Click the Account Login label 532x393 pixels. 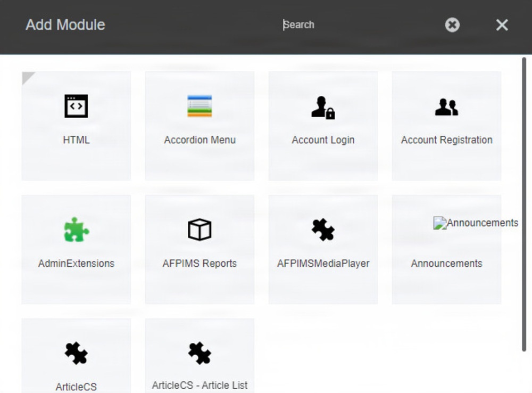[x=323, y=140]
